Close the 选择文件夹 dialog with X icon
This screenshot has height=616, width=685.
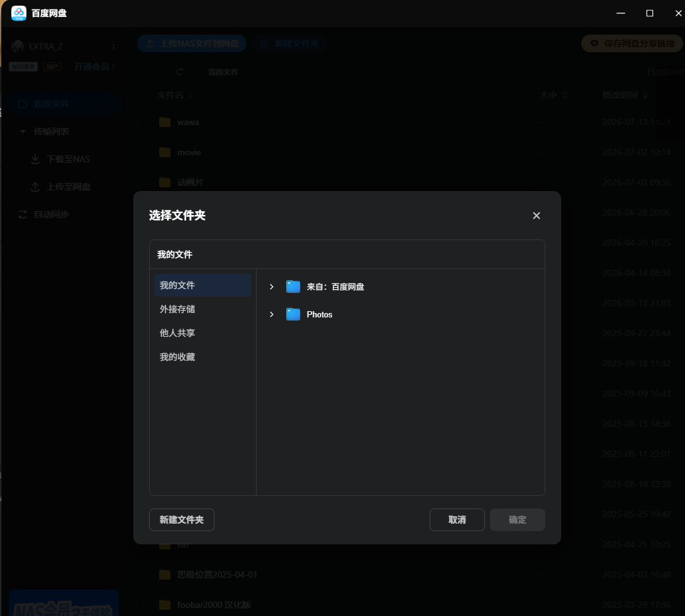[537, 216]
